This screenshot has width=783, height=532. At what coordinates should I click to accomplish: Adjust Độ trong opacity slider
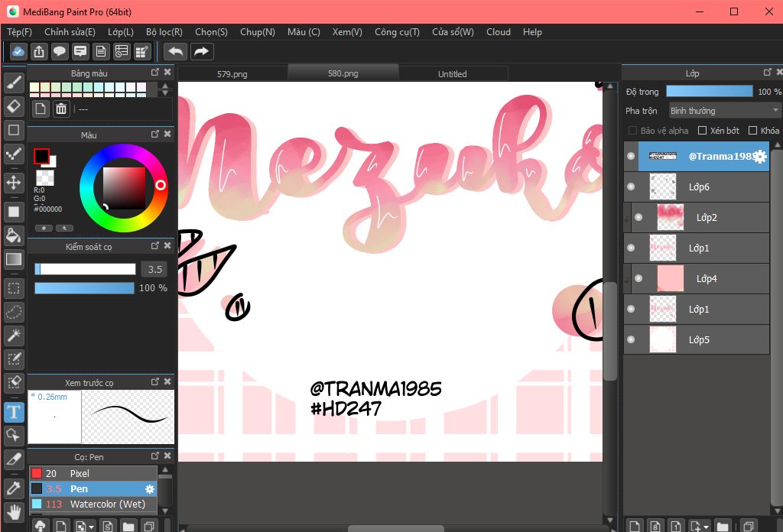709,91
